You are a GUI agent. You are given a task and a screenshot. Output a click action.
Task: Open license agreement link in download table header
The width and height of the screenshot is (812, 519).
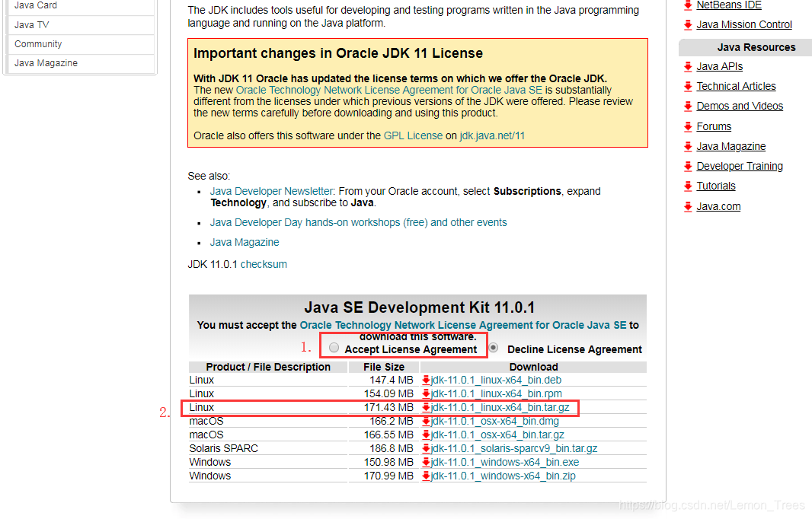[x=463, y=326]
